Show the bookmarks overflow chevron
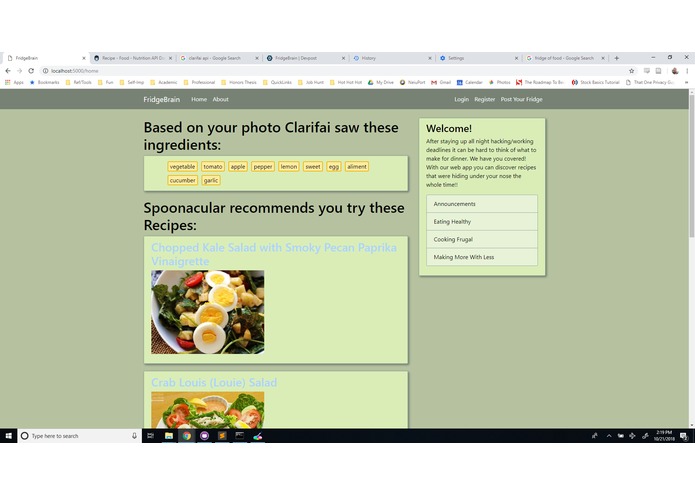This screenshot has height=494, width=695. [x=687, y=82]
